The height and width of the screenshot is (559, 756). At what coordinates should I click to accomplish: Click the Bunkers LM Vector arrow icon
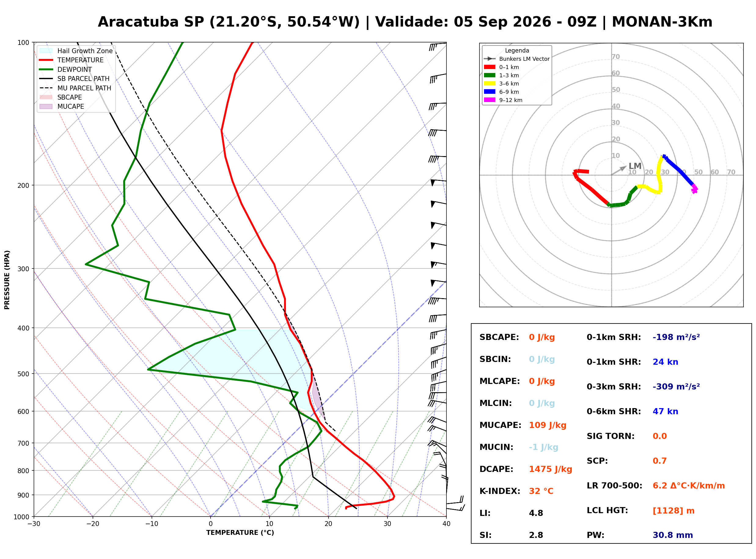(x=489, y=59)
